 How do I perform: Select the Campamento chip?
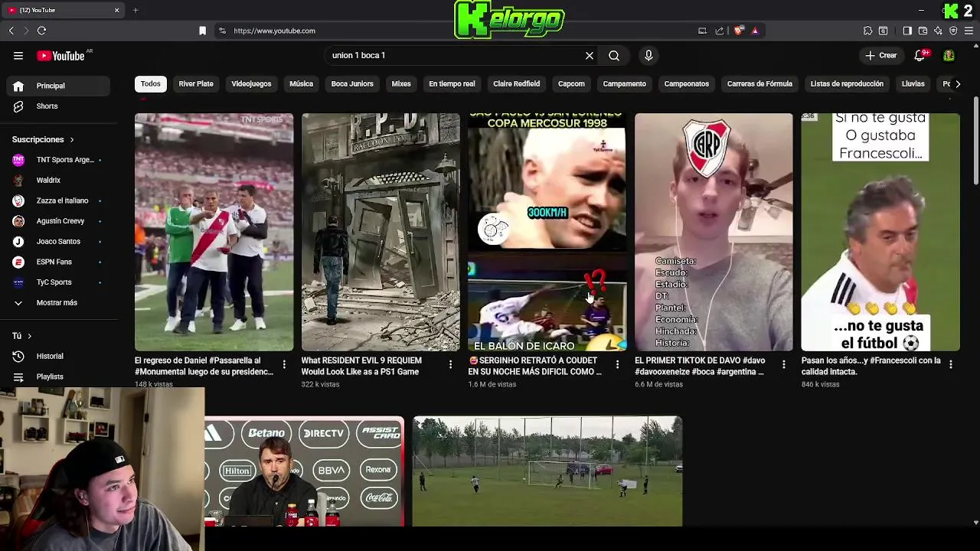[625, 84]
